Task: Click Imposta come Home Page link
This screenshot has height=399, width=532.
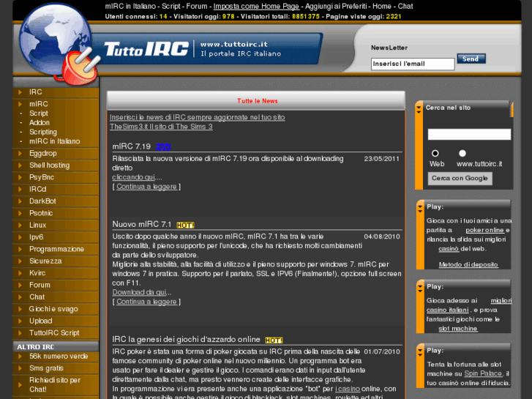Action: click(256, 6)
